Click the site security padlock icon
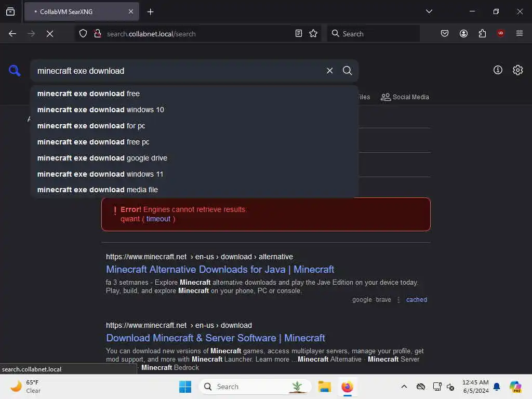532x399 pixels. tap(98, 34)
